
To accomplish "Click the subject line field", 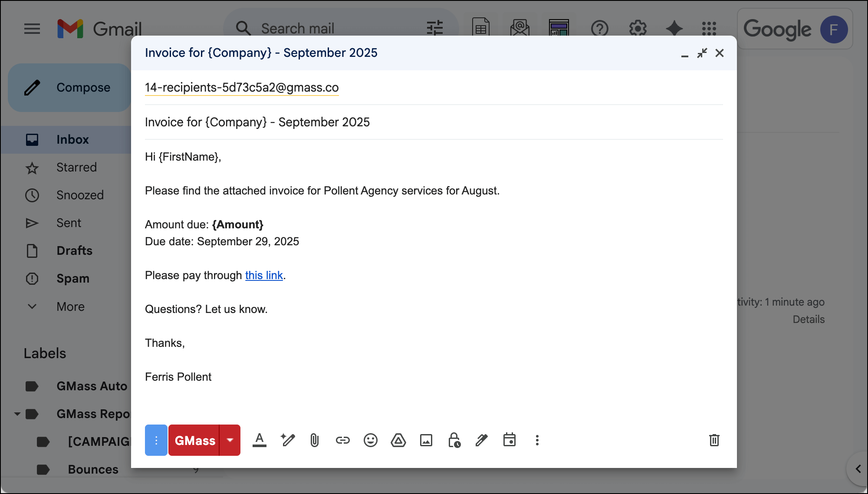I will pyautogui.click(x=391, y=122).
